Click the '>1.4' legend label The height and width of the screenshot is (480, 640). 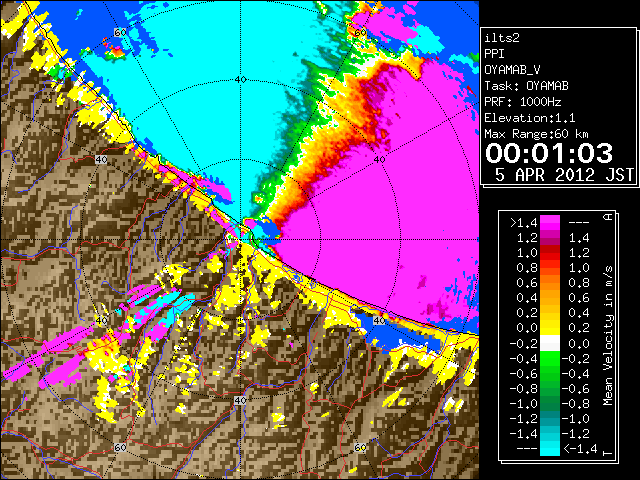(x=524, y=223)
